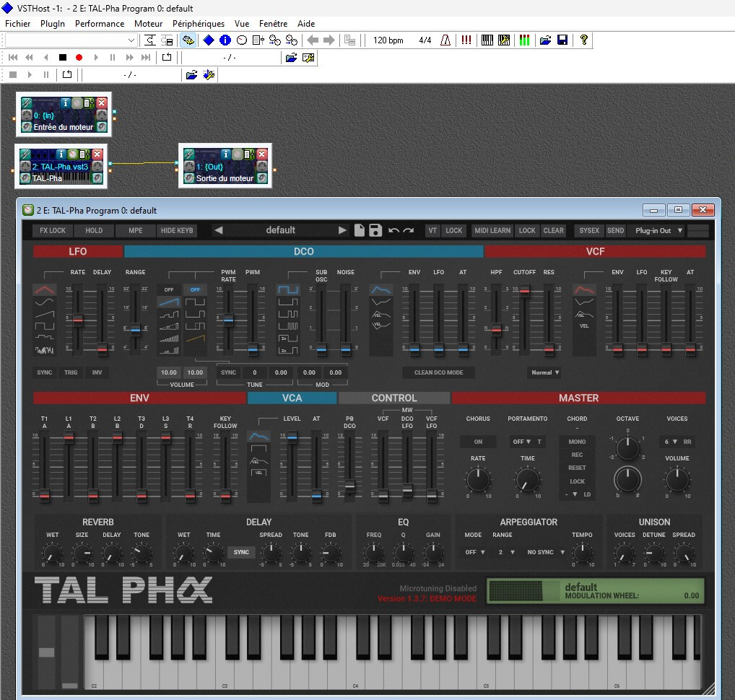This screenshot has height=700, width=735.
Task: Click the red record button
Action: [x=79, y=57]
